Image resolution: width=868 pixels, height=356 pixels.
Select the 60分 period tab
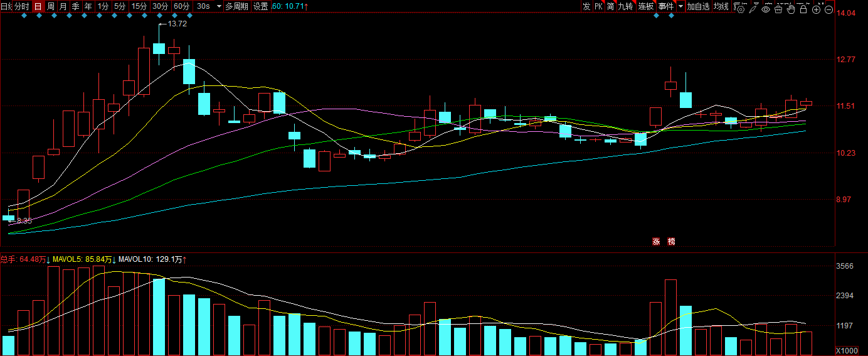pos(182,6)
